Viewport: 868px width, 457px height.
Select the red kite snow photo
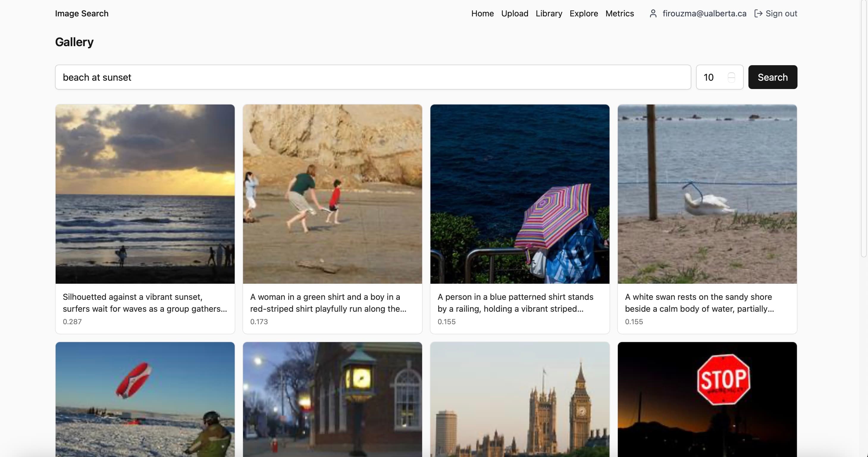[145, 399]
